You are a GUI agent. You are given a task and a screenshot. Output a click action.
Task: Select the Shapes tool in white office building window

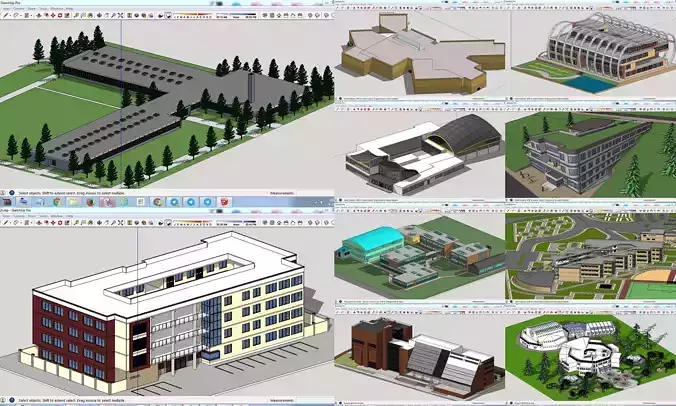pyautogui.click(x=26, y=222)
